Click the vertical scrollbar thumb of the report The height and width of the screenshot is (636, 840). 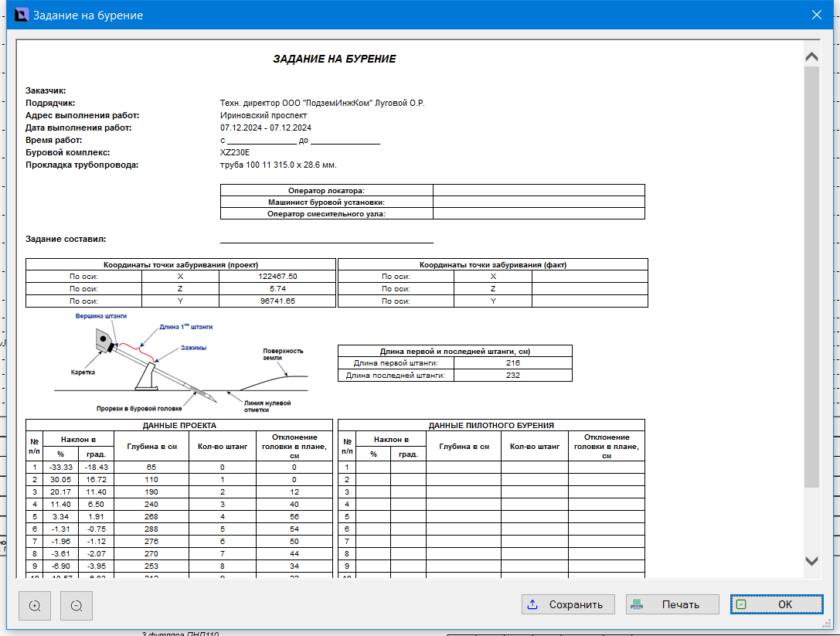click(811, 277)
